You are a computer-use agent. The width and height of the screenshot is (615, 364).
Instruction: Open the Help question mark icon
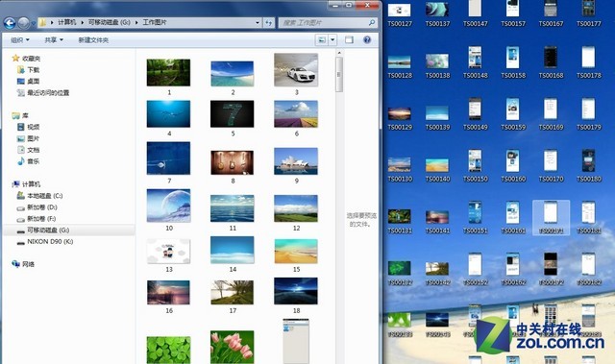pyautogui.click(x=367, y=39)
